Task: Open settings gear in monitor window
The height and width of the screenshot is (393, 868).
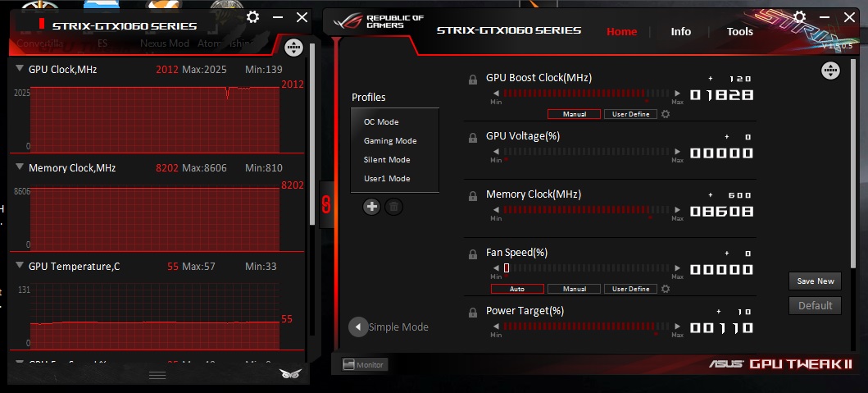Action: point(253,17)
